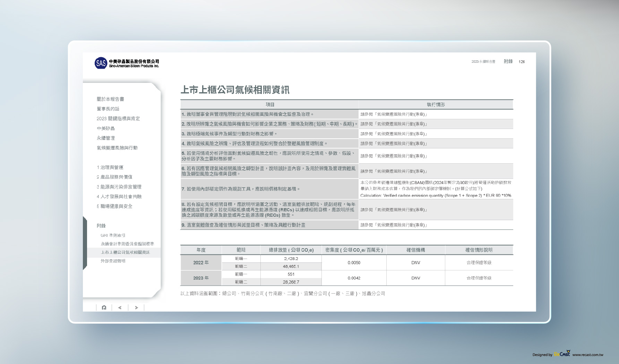Open 氣候變遷風險與行動 section in sidebar
Screen dimensions: 619x364
coord(117,148)
